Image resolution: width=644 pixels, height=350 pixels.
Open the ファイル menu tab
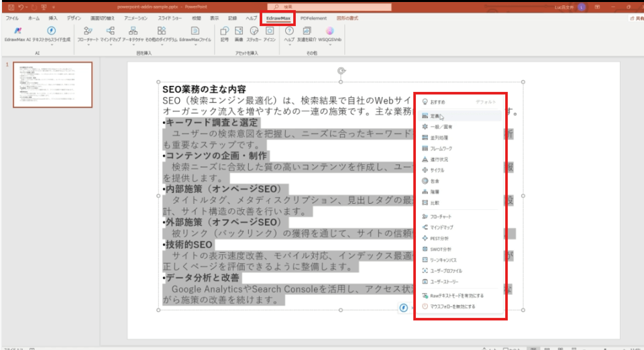pyautogui.click(x=12, y=18)
